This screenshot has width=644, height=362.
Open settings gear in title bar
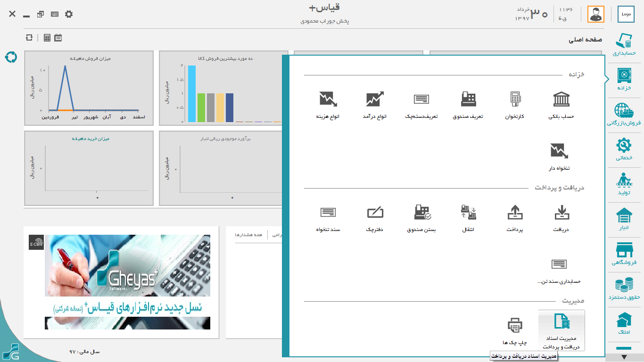[69, 14]
